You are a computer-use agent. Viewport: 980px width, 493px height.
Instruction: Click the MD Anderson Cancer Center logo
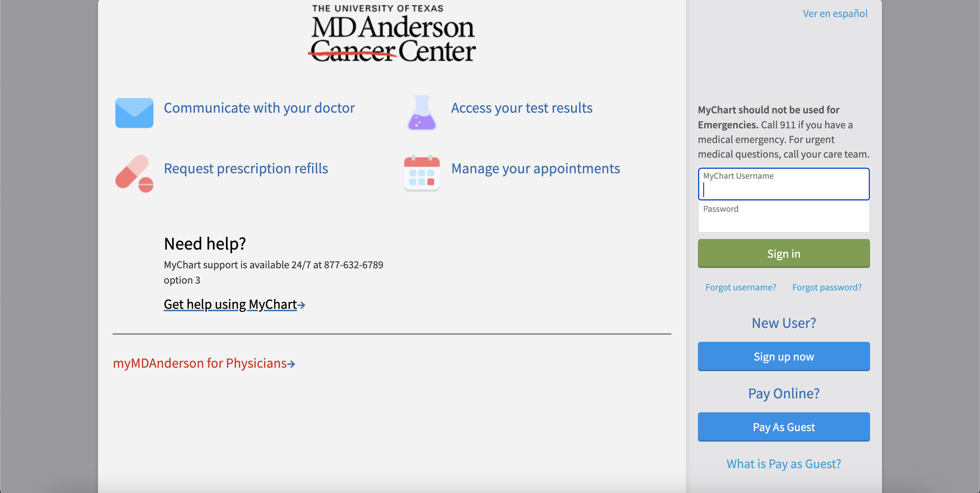click(392, 33)
